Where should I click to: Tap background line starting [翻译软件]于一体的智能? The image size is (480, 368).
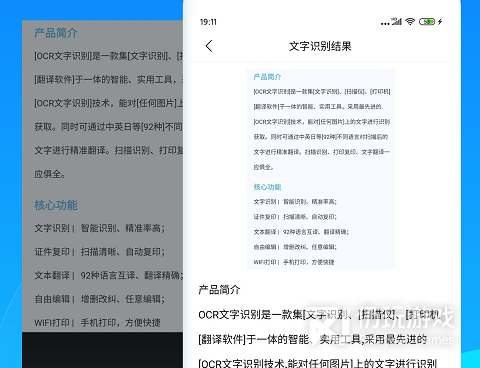coord(108,79)
